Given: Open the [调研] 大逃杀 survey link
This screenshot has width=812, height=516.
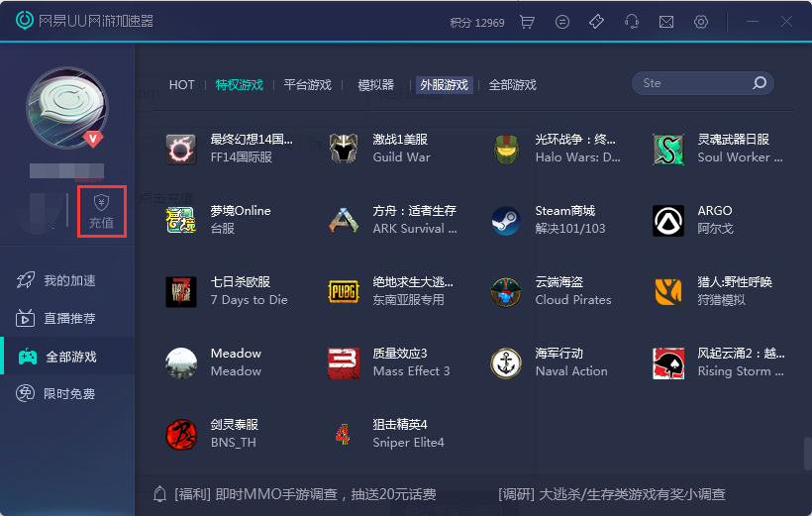Looking at the screenshot, I should 612,494.
